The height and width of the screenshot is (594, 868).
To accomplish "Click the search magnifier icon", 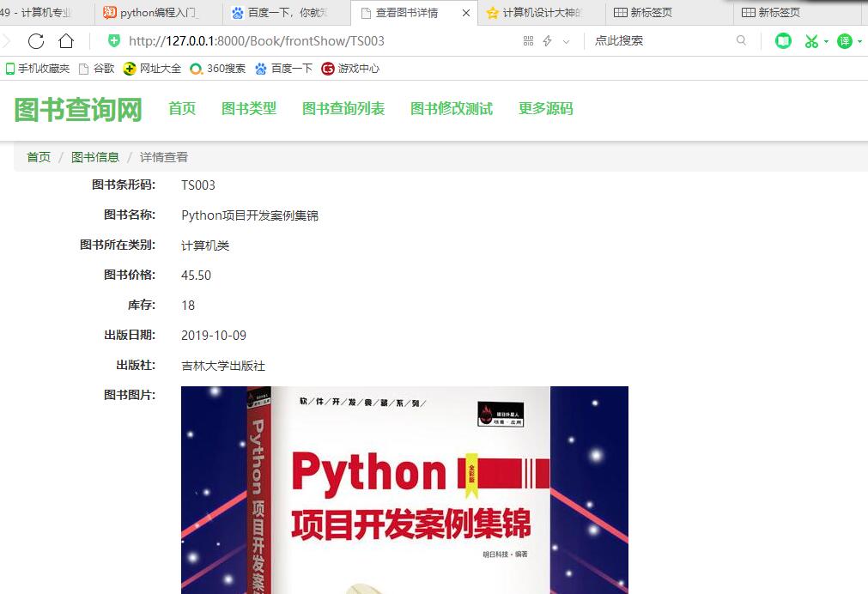I will (741, 40).
